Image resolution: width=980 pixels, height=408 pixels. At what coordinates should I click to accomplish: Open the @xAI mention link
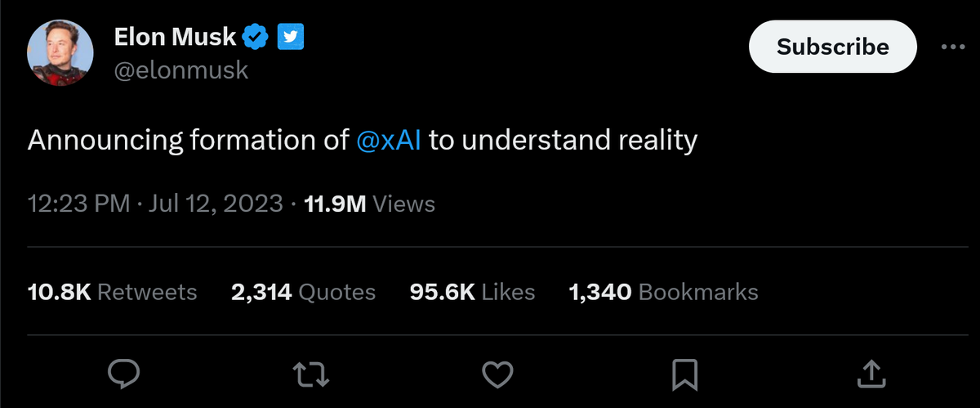pyautogui.click(x=390, y=141)
